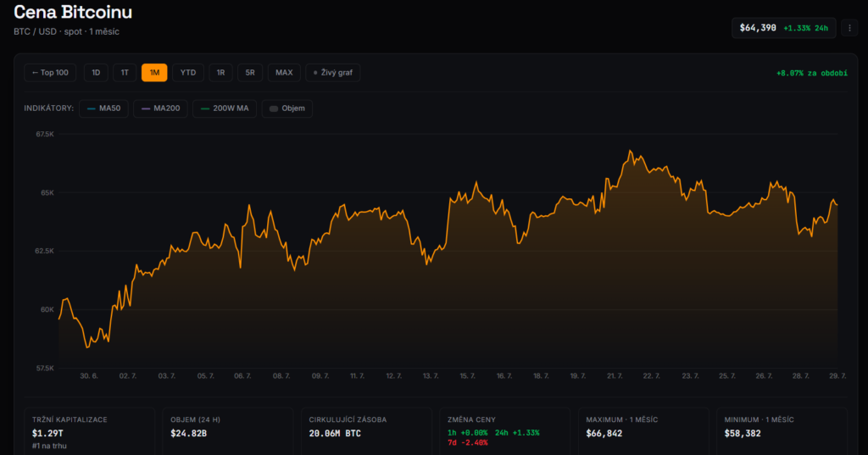The height and width of the screenshot is (455, 868).
Task: Click the 09. 7. date label
Action: (x=320, y=376)
